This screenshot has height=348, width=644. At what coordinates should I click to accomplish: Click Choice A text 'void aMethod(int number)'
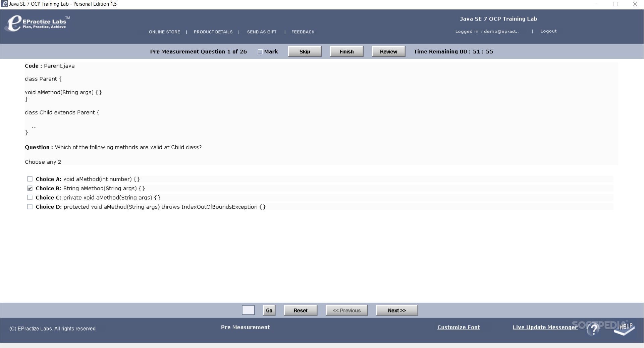pos(98,179)
